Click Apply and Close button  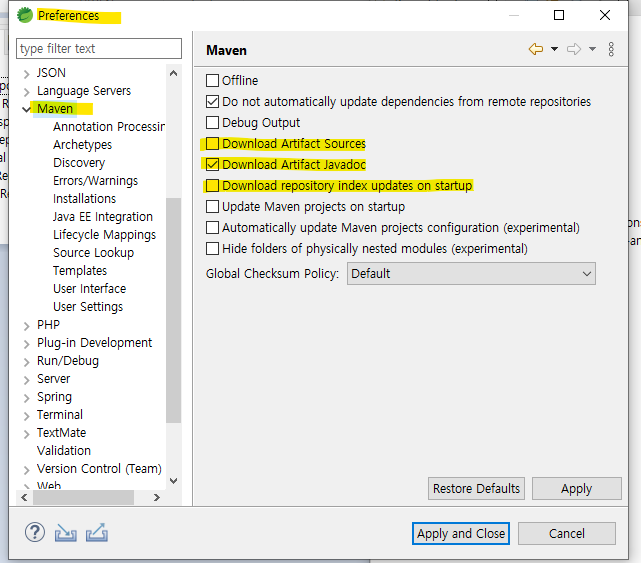click(461, 534)
